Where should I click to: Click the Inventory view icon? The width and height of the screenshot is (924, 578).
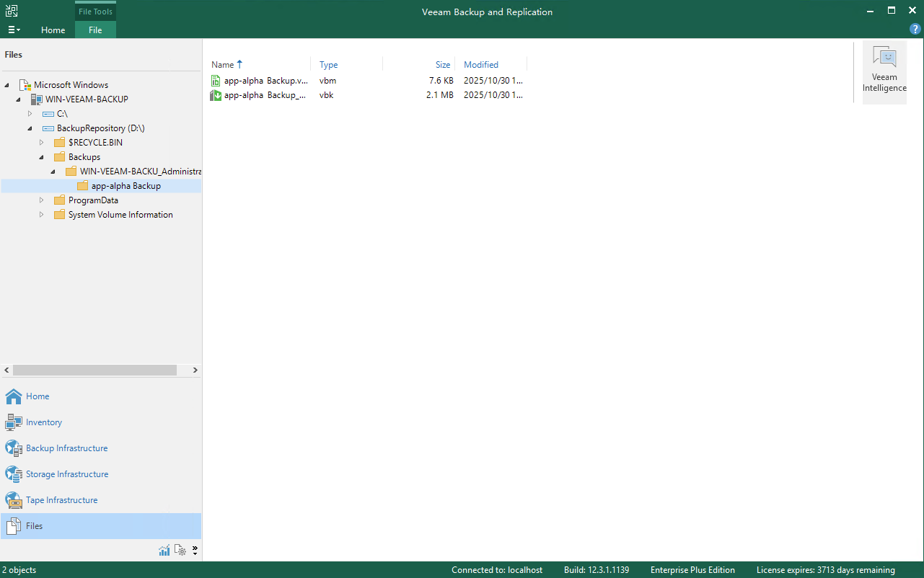tap(14, 422)
